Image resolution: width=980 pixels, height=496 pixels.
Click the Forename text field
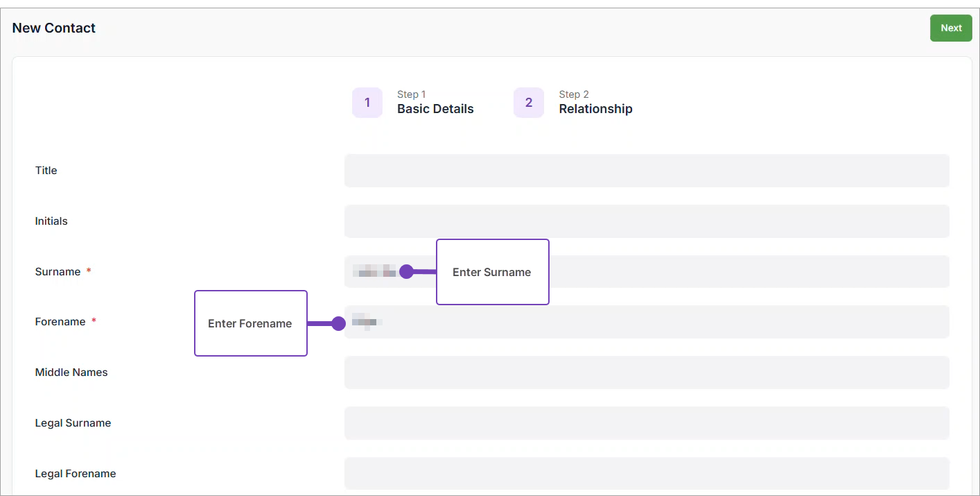(646, 322)
